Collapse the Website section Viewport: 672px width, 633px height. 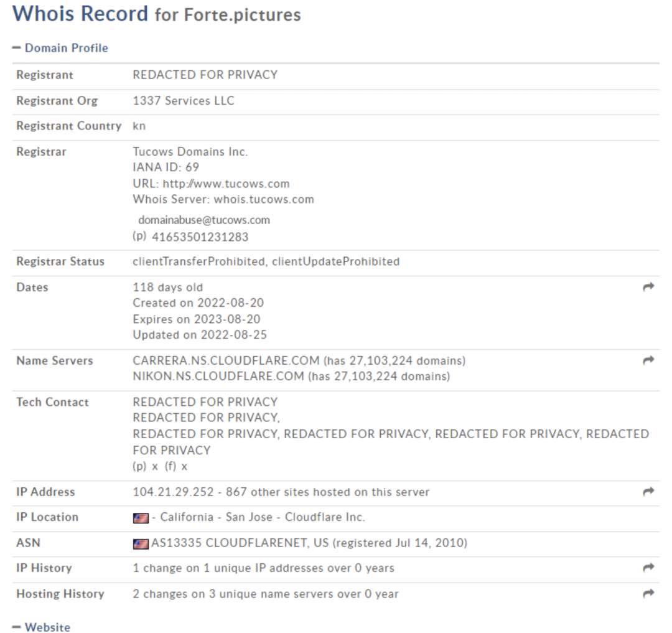point(41,627)
